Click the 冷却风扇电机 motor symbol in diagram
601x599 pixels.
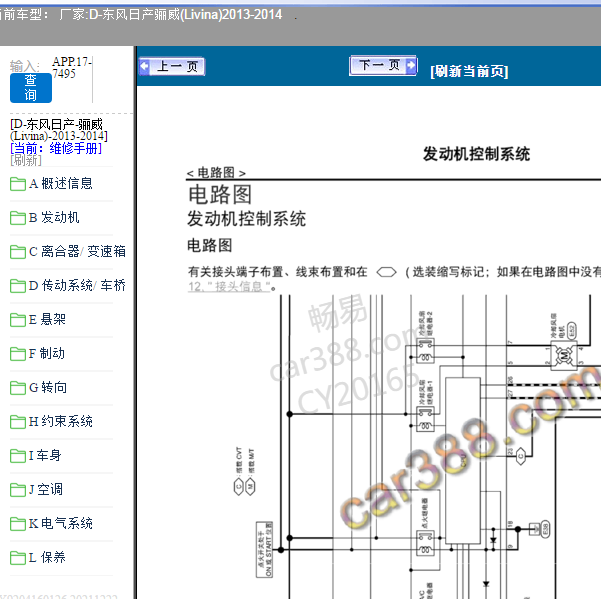pos(563,356)
